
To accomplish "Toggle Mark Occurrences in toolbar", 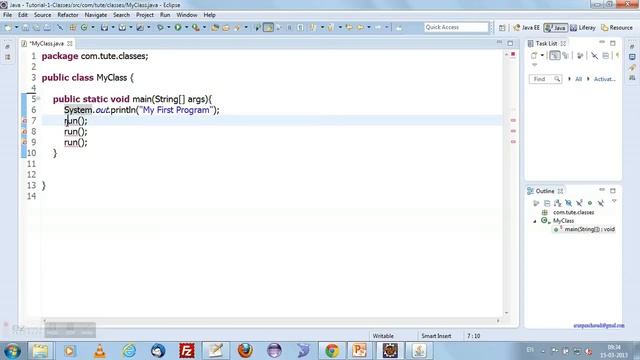I will click(268, 27).
